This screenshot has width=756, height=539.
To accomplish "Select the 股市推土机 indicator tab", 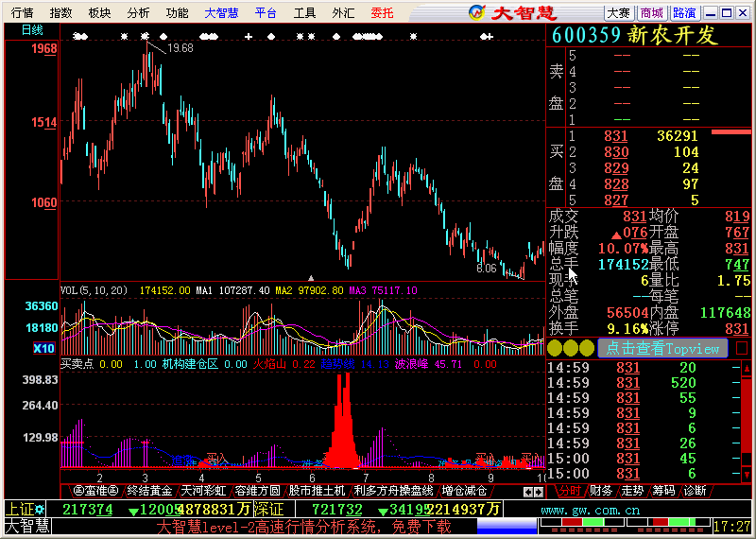I will click(x=318, y=491).
